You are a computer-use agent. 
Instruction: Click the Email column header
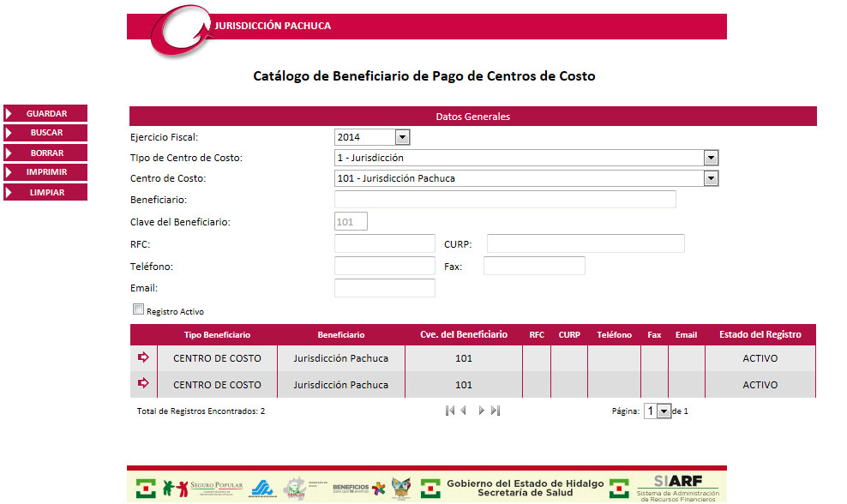click(686, 335)
